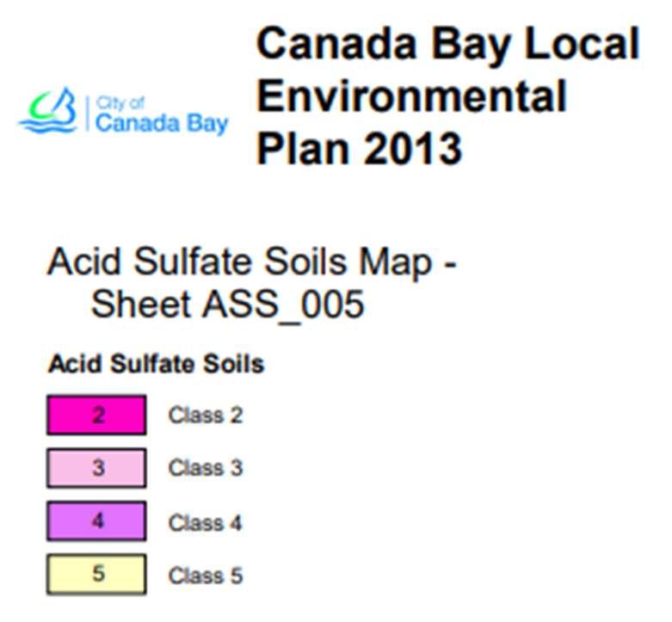The image size is (672, 622).
Task: Click the 'Class 3' legend label
Action: click(206, 468)
